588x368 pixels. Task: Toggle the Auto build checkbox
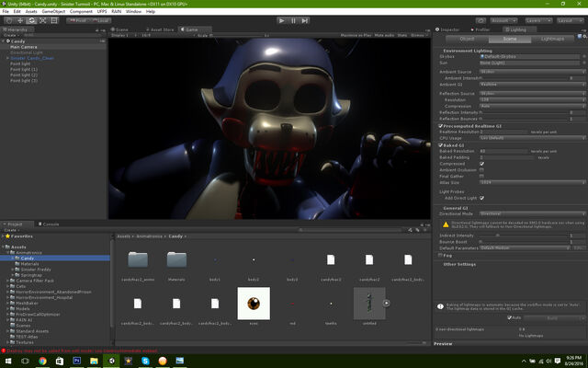click(509, 317)
